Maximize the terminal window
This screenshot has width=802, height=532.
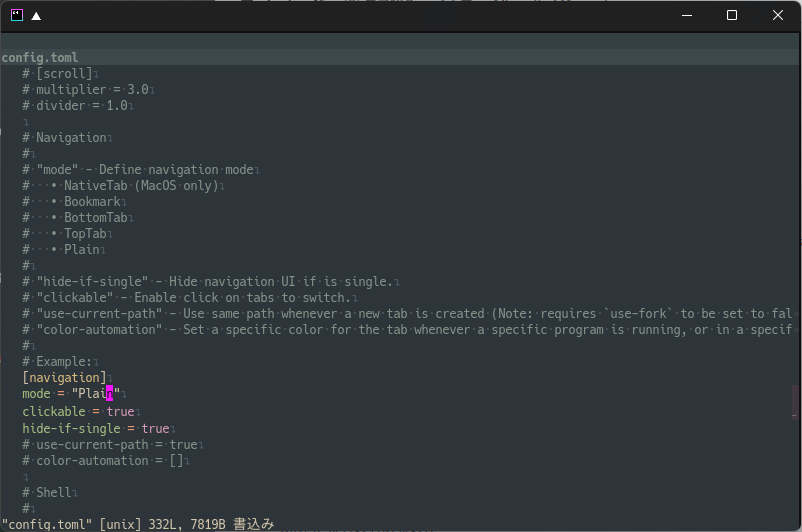click(x=732, y=15)
